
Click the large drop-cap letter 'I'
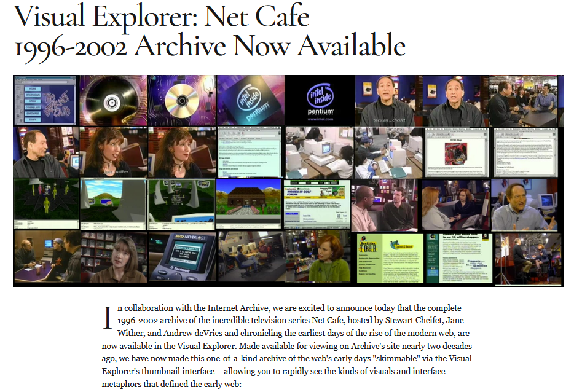(x=108, y=318)
